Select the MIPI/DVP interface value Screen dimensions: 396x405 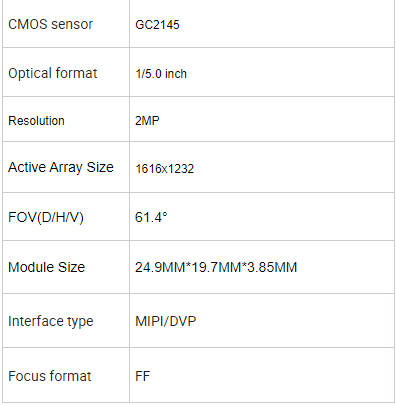click(x=166, y=321)
